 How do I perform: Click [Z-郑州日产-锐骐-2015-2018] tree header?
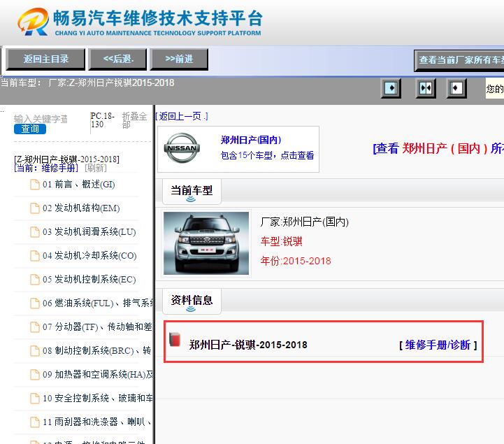point(66,159)
